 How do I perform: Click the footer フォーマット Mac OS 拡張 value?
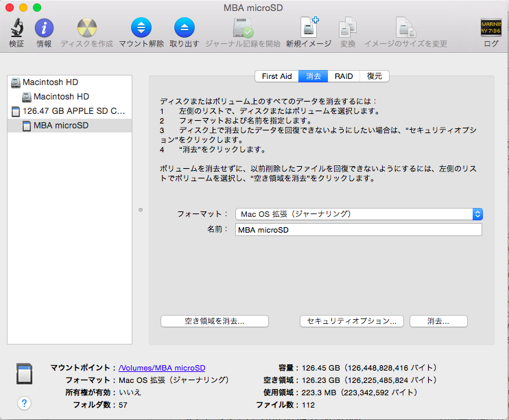point(174,380)
